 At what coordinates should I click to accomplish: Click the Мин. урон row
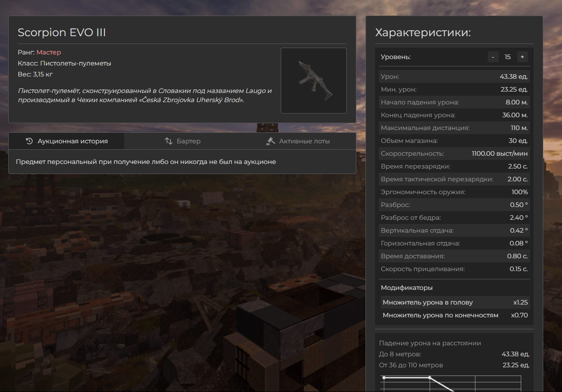click(x=454, y=89)
